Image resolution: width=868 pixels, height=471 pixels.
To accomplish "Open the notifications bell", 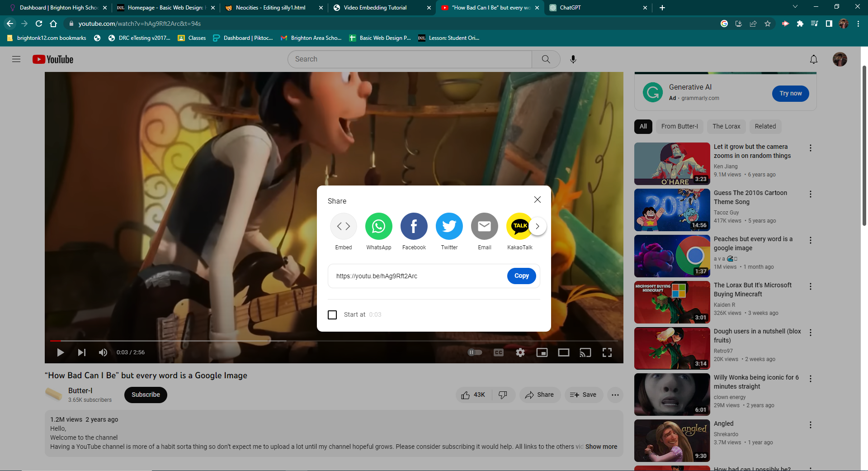I will click(x=813, y=59).
